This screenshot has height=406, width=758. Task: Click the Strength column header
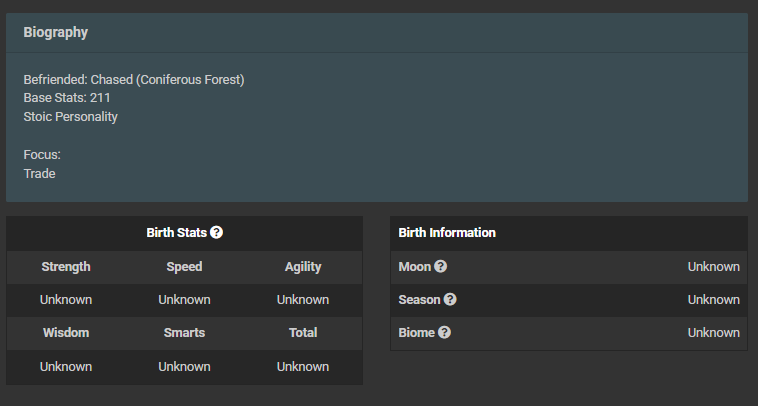click(66, 267)
